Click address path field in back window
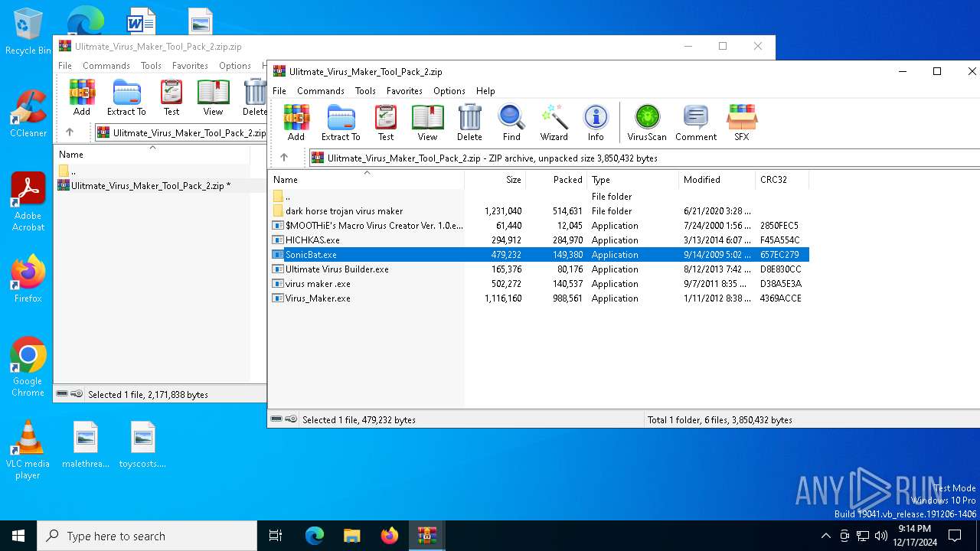 [x=180, y=132]
